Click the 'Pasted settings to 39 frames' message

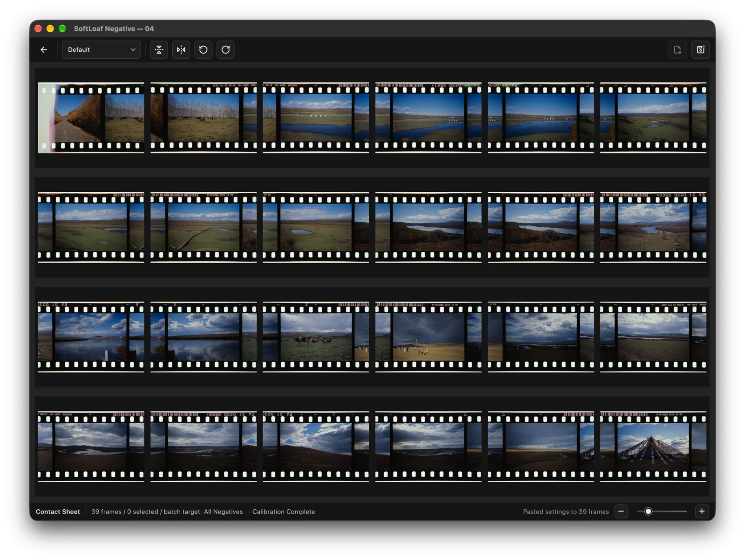click(x=566, y=512)
